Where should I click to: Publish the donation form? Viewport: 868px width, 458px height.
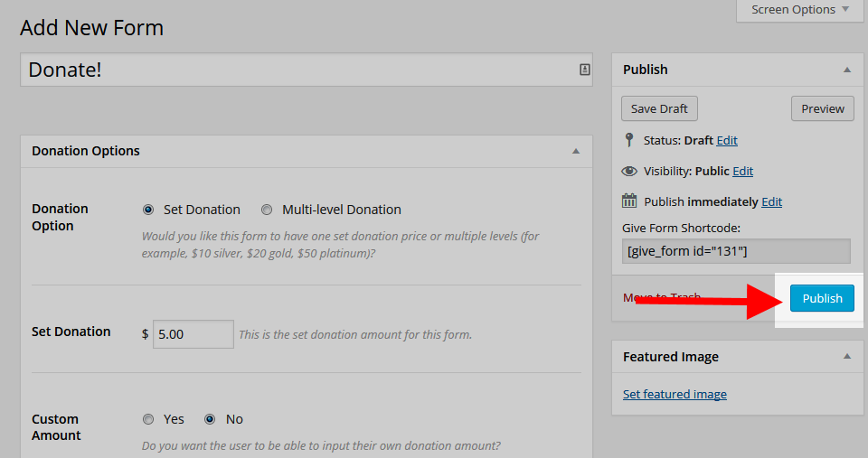(x=822, y=298)
